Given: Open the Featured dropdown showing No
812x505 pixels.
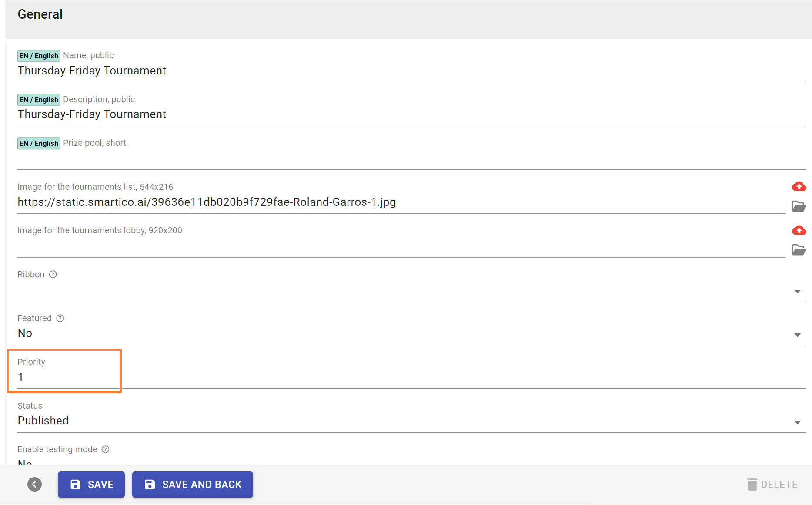Looking at the screenshot, I should (x=797, y=335).
